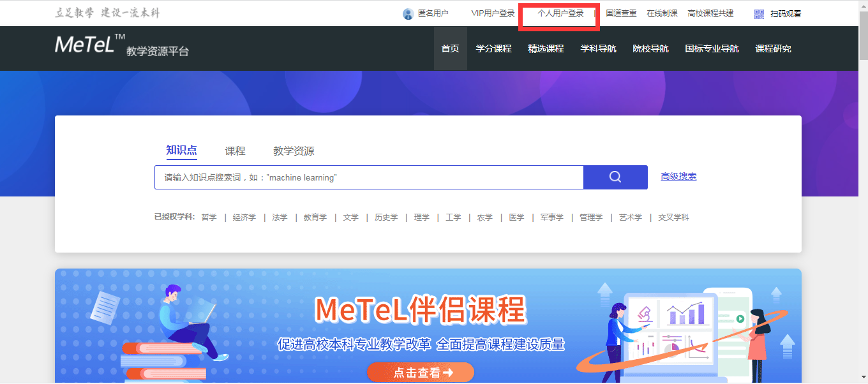Select subject 工学
The width and height of the screenshot is (868, 384).
(453, 218)
